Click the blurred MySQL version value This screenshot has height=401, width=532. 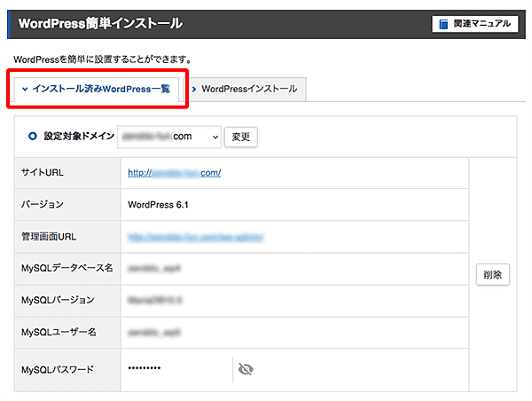pyautogui.click(x=155, y=300)
